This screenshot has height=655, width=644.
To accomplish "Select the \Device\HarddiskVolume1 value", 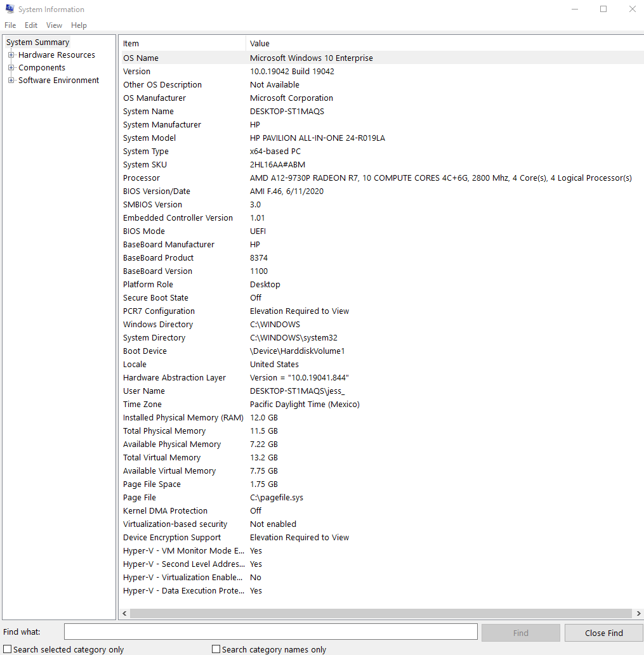I will pyautogui.click(x=297, y=351).
